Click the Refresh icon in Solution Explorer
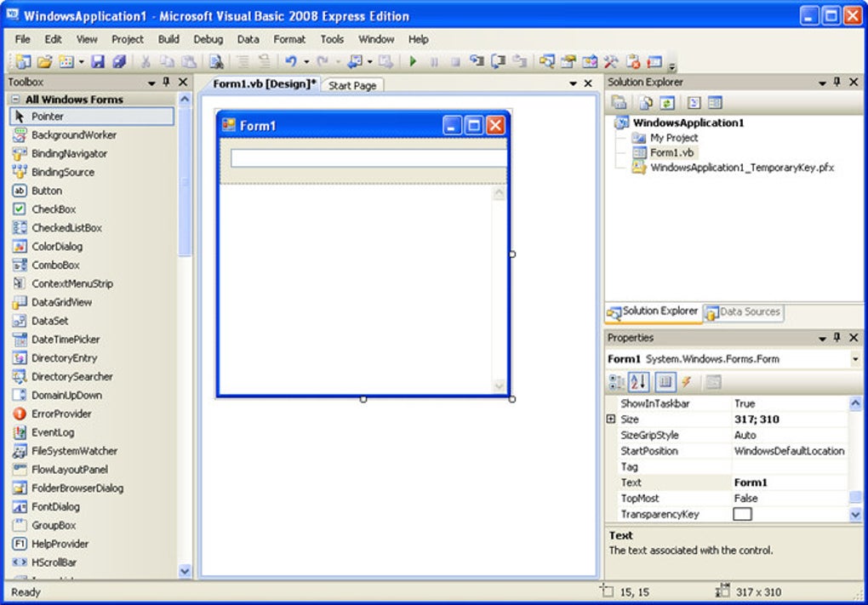 [x=666, y=102]
